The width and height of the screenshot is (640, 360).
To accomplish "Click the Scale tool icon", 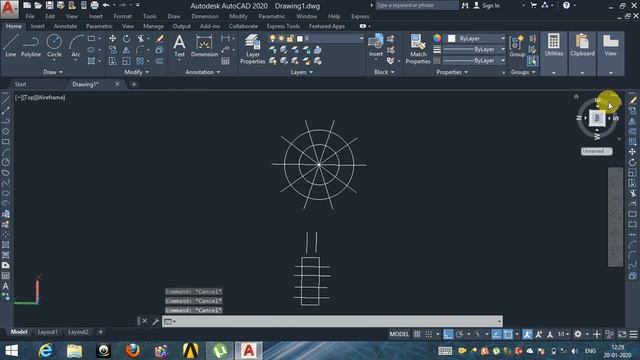I will (x=127, y=61).
